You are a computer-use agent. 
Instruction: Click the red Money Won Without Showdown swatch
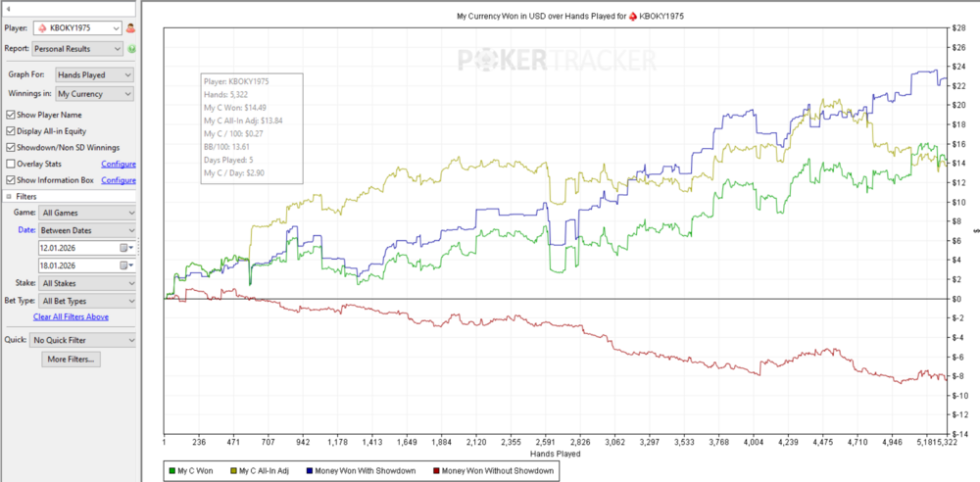click(438, 471)
